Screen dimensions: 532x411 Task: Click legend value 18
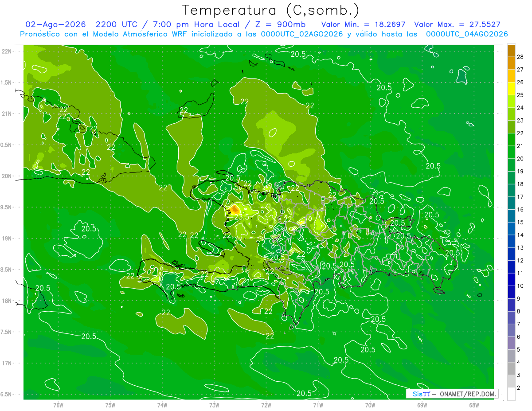pos(520,184)
